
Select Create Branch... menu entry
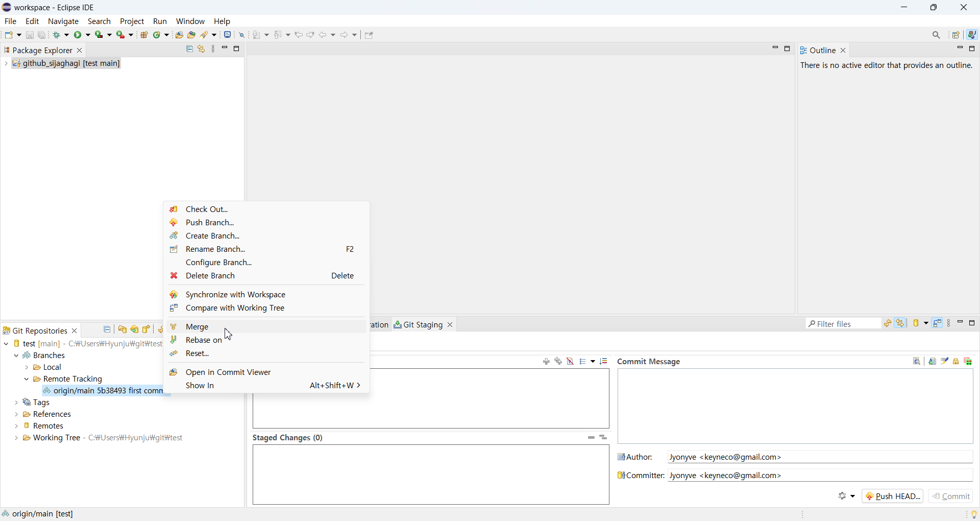coord(266,235)
